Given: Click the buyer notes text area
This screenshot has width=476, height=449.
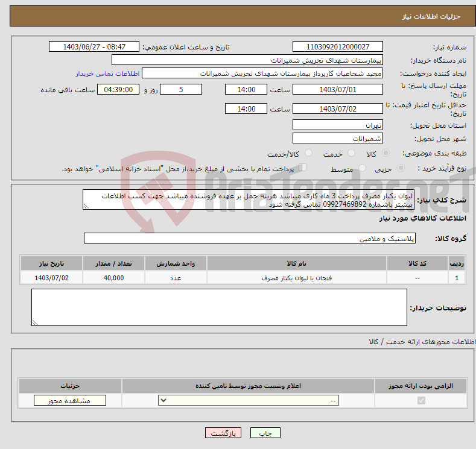Looking at the screenshot, I should (x=219, y=307).
